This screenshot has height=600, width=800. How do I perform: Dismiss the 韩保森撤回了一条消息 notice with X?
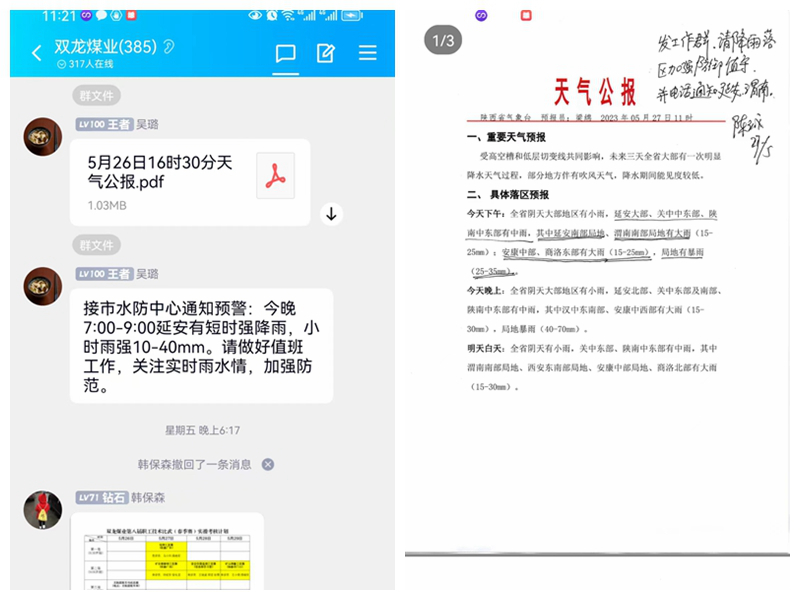(268, 464)
